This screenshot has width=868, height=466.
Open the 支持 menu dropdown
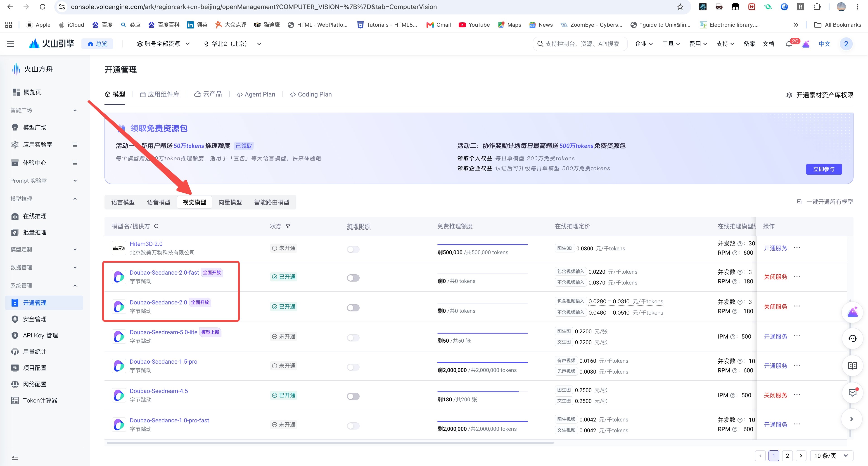[725, 44]
